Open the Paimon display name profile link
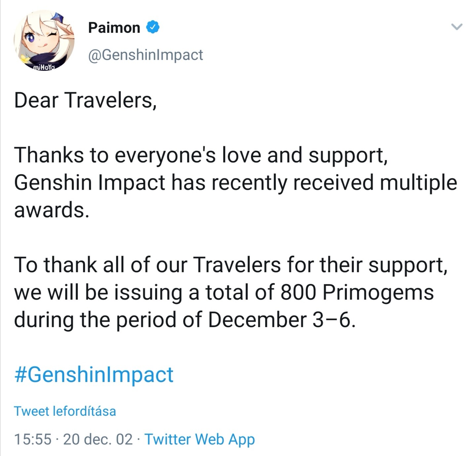The width and height of the screenshot is (476, 456). [x=114, y=28]
